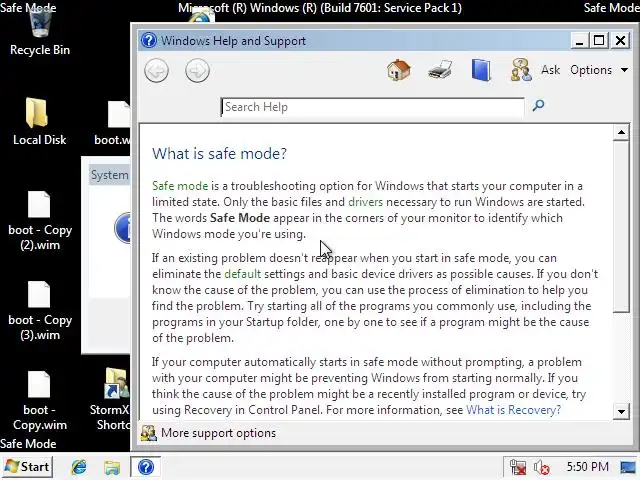The image size is (640, 480).
Task: Go forward with the Help forward arrow
Action: click(x=197, y=71)
